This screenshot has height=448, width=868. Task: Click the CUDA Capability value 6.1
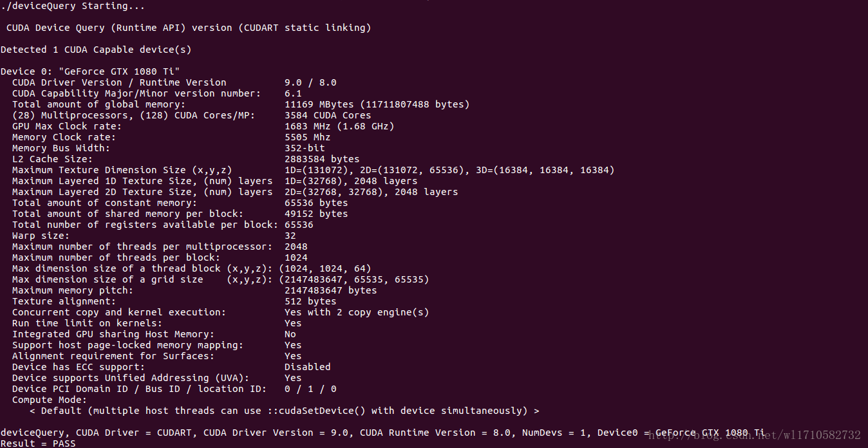293,93
